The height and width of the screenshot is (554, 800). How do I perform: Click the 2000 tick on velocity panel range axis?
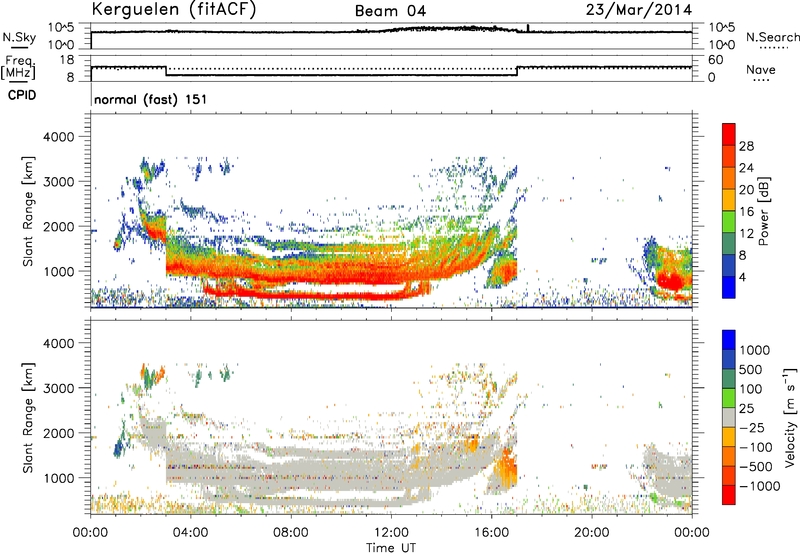[x=58, y=433]
